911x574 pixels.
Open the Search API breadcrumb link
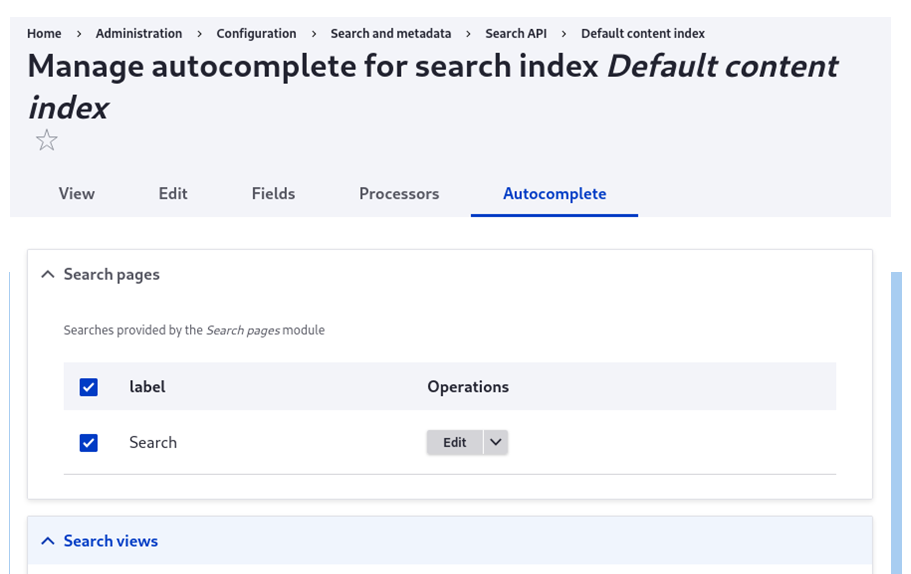click(x=516, y=34)
